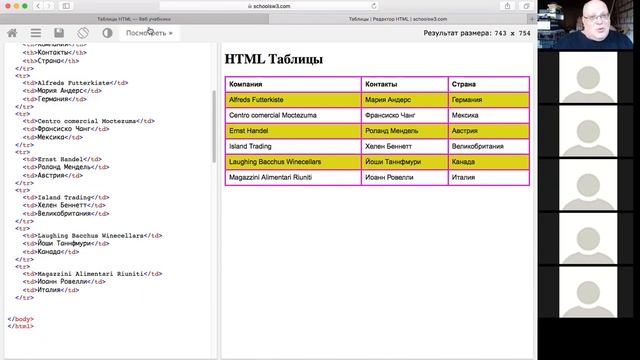Click the Великобритания table cell
640x360 pixels.
(489, 146)
